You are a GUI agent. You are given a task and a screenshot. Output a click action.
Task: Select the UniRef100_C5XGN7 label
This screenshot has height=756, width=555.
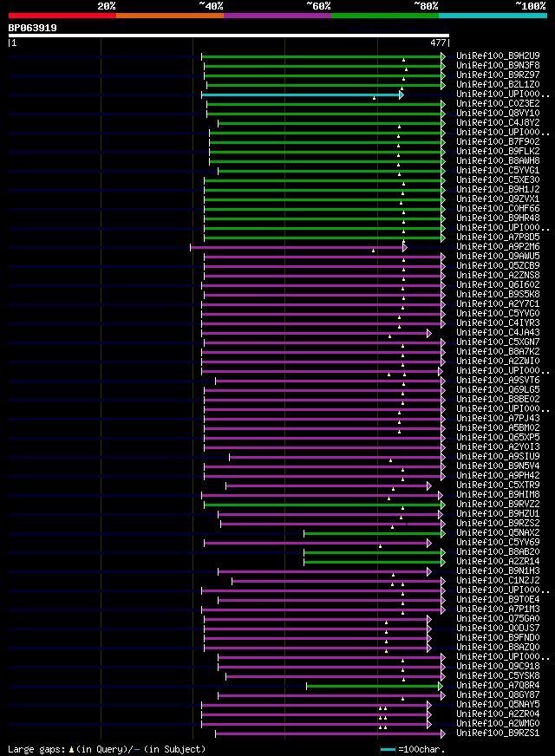click(x=498, y=342)
